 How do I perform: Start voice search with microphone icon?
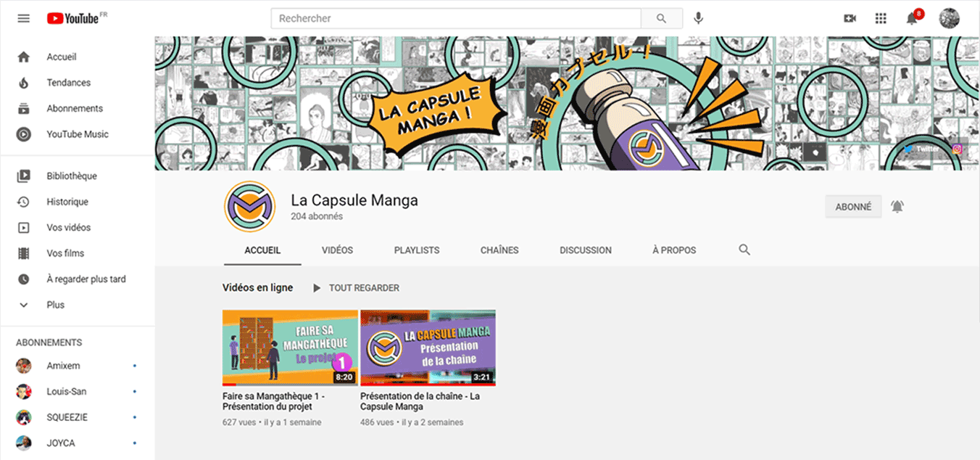click(x=699, y=18)
